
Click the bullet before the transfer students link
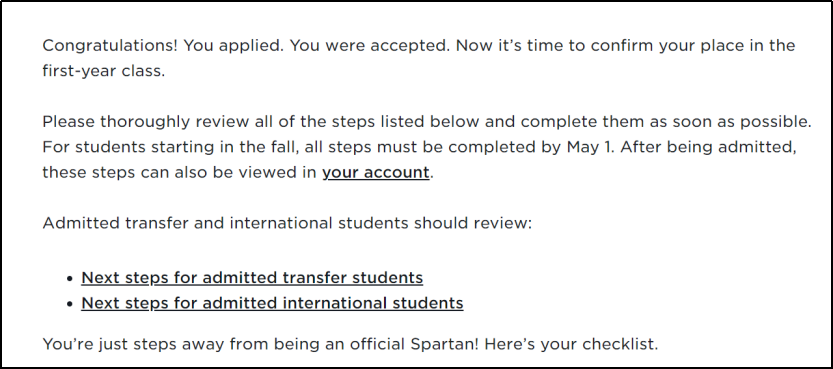coord(70,278)
